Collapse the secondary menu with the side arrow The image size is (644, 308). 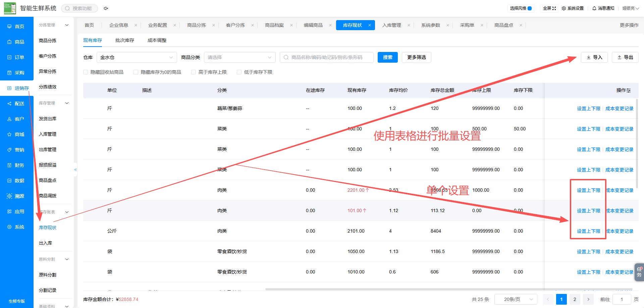pyautogui.click(x=75, y=170)
